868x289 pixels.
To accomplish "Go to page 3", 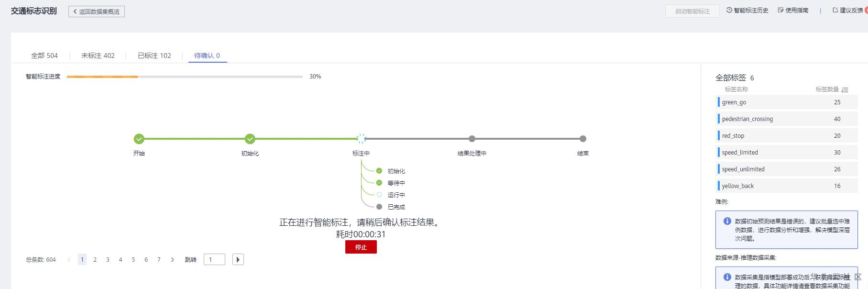I will pyautogui.click(x=108, y=260).
